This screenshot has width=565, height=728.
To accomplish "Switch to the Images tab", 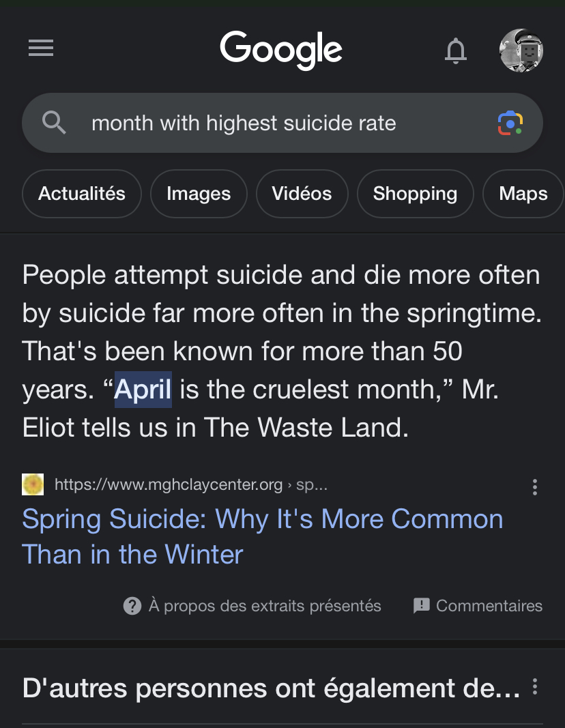I will click(199, 194).
